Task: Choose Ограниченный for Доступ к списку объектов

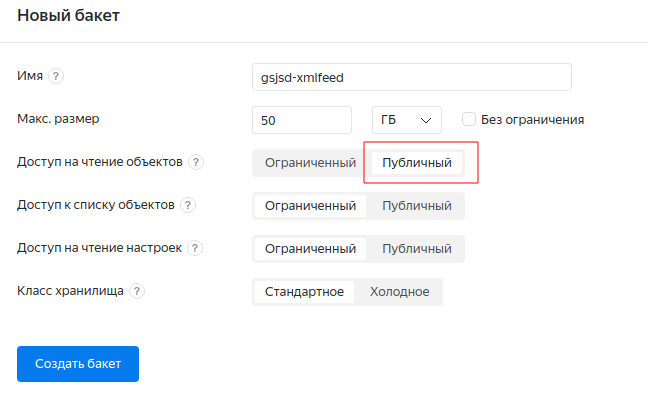Action: click(x=310, y=206)
